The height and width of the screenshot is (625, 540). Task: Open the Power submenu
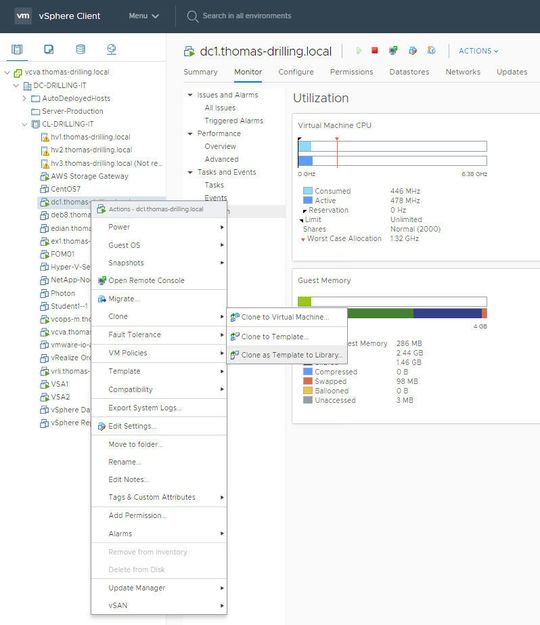(x=159, y=227)
